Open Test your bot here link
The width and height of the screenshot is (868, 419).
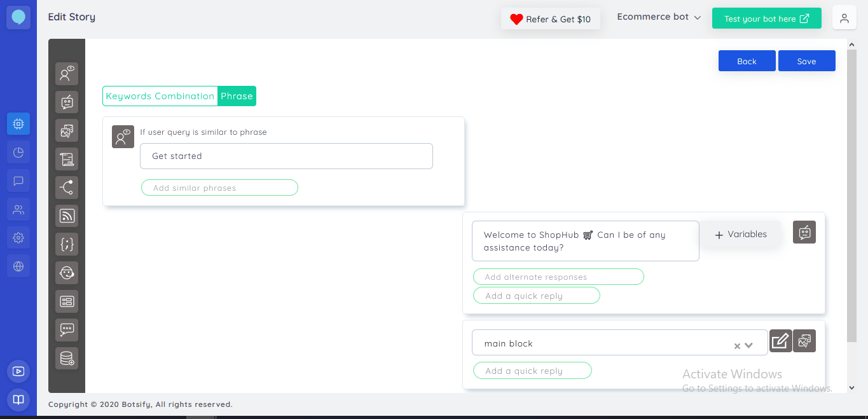(766, 18)
